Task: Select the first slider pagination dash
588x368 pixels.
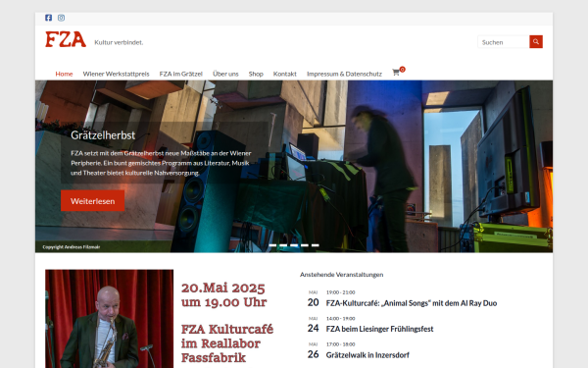Action: (x=273, y=245)
